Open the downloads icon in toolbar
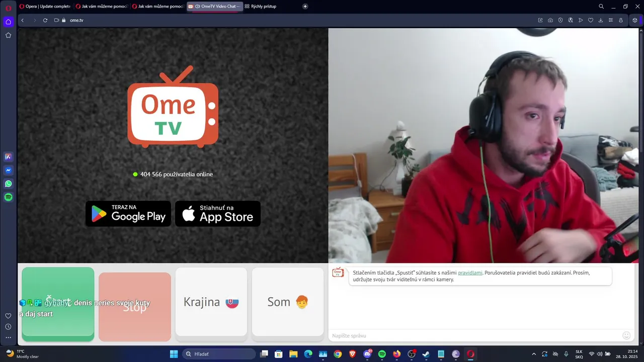Viewport: 644px width, 362px height. (x=601, y=20)
